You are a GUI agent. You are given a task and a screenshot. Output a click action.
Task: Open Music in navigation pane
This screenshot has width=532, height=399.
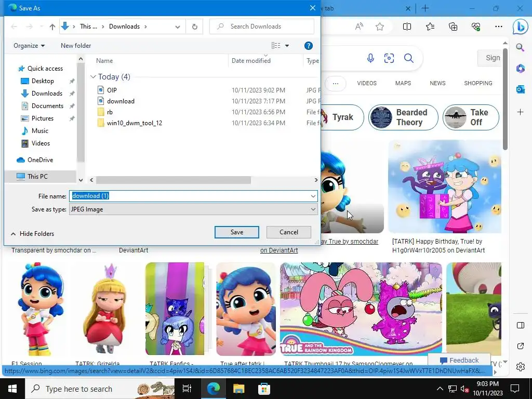tap(39, 131)
